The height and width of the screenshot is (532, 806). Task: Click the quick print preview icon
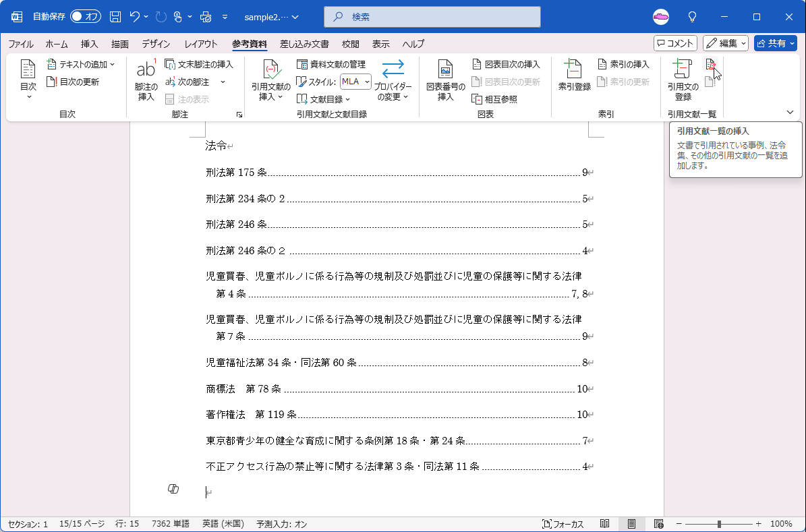point(206,17)
